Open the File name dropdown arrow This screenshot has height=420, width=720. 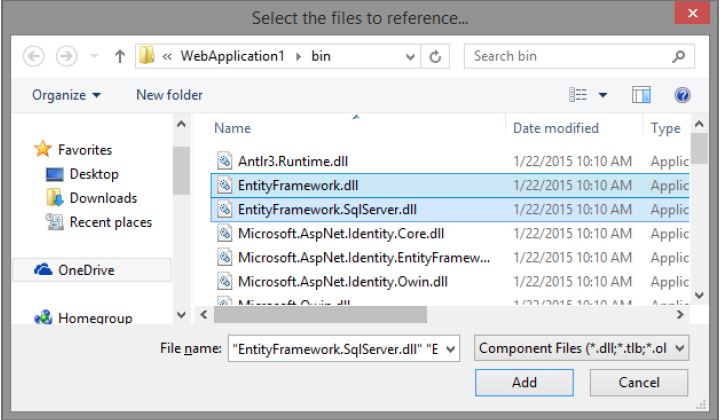[451, 349]
